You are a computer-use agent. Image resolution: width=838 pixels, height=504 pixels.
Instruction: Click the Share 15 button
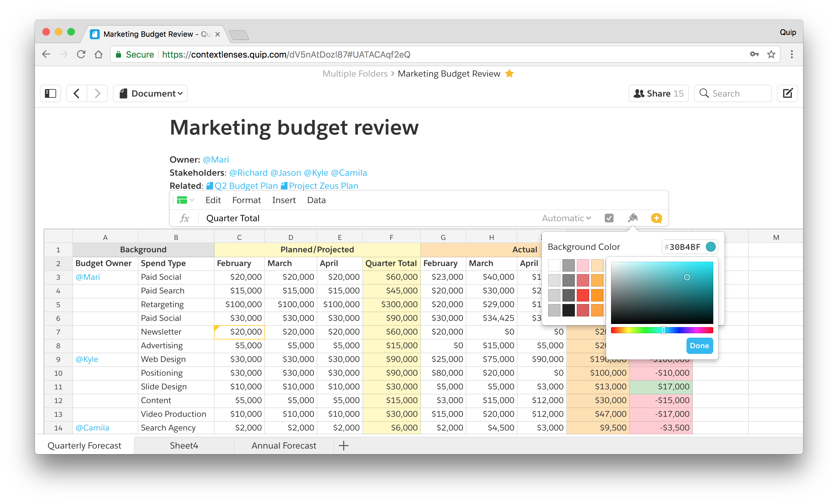click(x=658, y=93)
